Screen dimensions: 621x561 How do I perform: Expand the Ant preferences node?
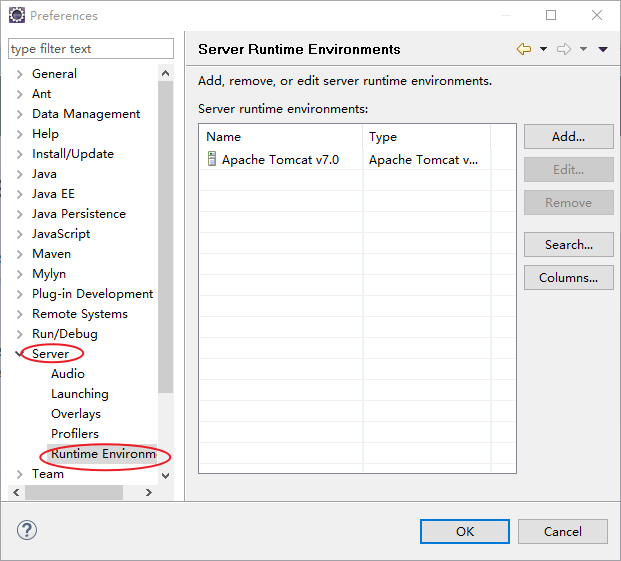pos(19,94)
